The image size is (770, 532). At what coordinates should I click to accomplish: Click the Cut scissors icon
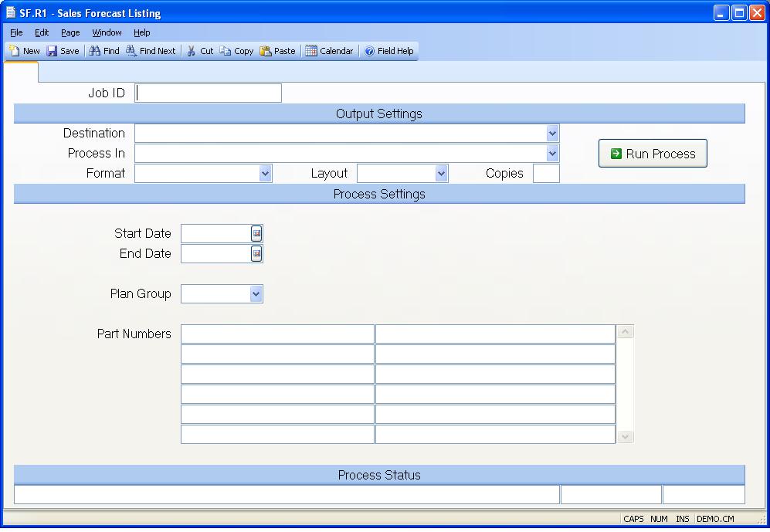click(192, 51)
